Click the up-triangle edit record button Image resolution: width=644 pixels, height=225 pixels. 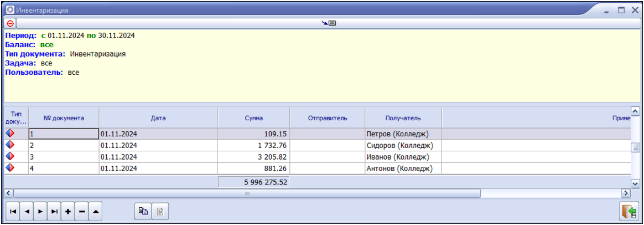tap(96, 212)
